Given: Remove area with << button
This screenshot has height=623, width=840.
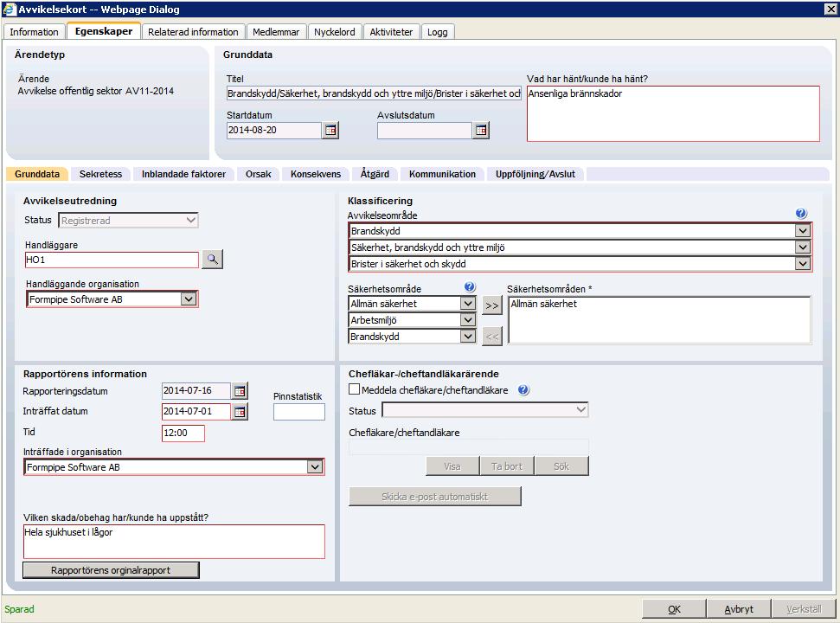Looking at the screenshot, I should point(491,337).
